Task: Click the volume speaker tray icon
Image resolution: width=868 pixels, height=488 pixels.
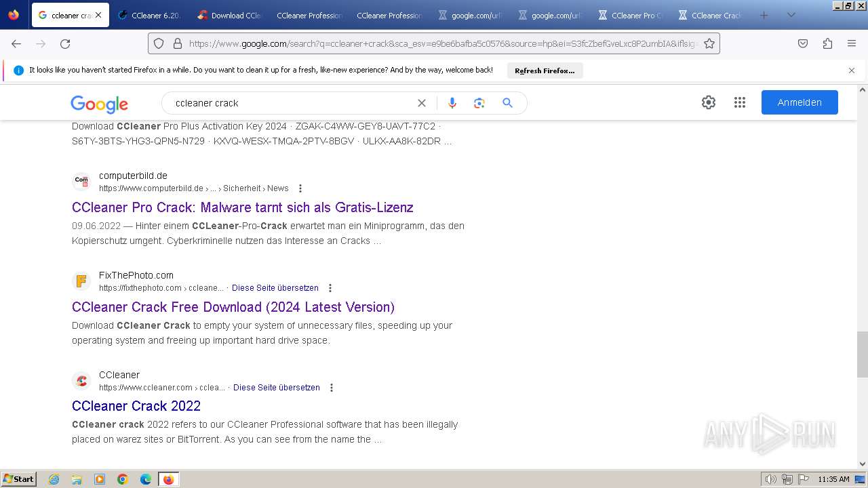Action: pos(771,479)
